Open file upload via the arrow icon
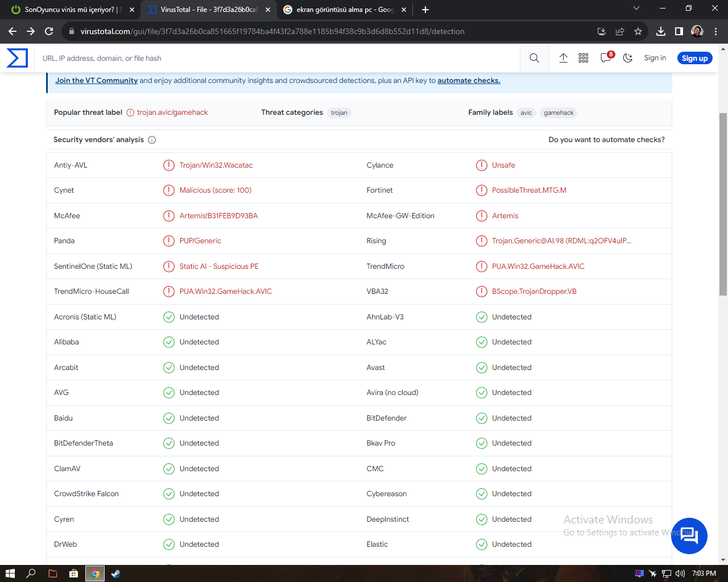 click(x=563, y=58)
